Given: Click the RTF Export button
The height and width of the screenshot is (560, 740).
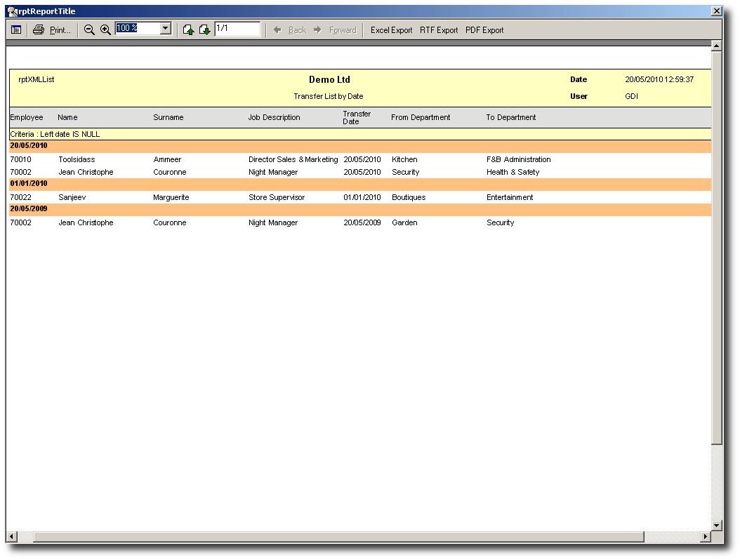Looking at the screenshot, I should pos(439,30).
